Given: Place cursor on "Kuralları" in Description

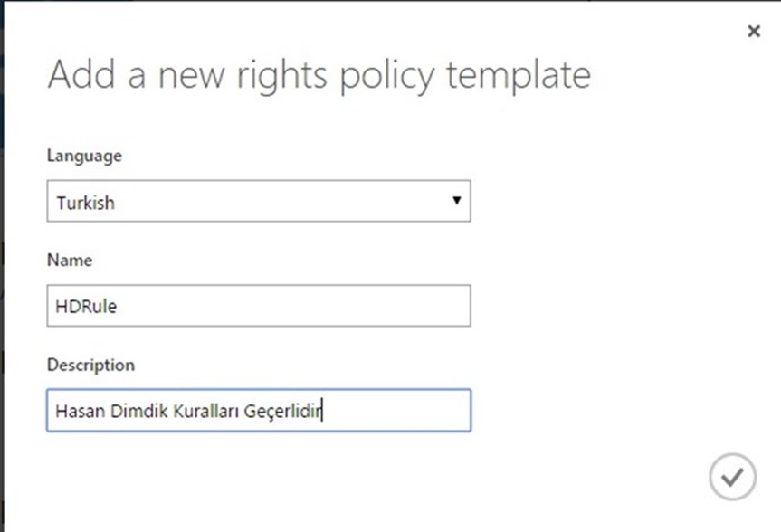Looking at the screenshot, I should (x=205, y=412).
